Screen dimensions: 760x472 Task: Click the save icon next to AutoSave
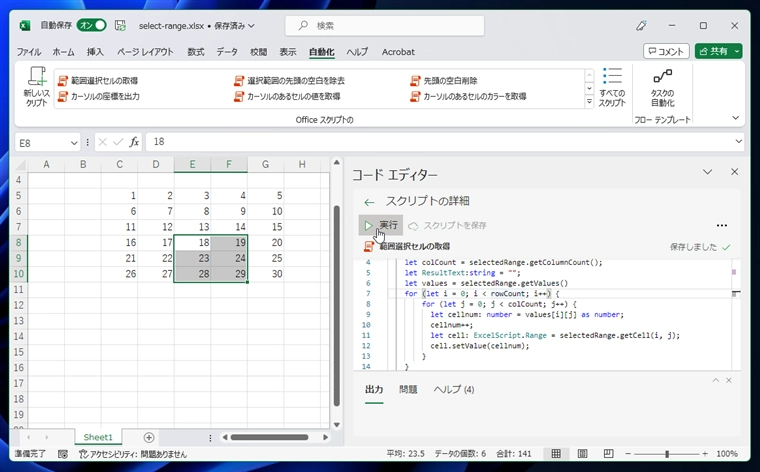120,26
